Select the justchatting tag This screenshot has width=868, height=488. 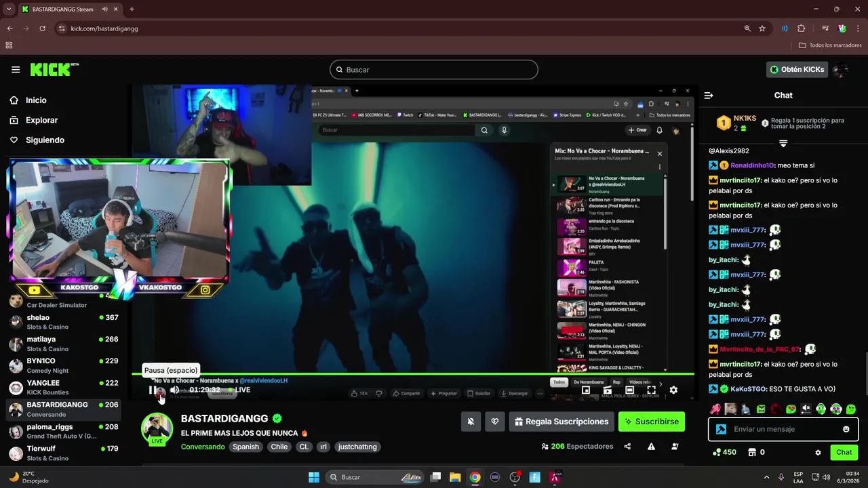pos(357,447)
